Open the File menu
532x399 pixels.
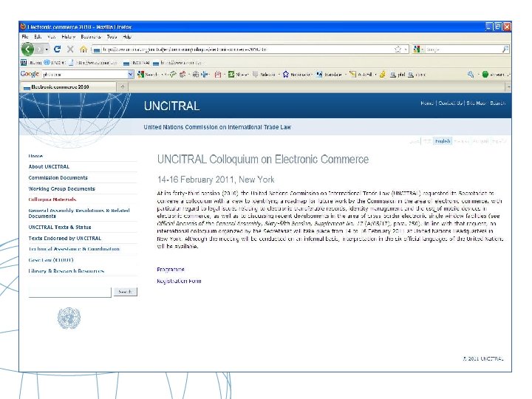click(25, 37)
